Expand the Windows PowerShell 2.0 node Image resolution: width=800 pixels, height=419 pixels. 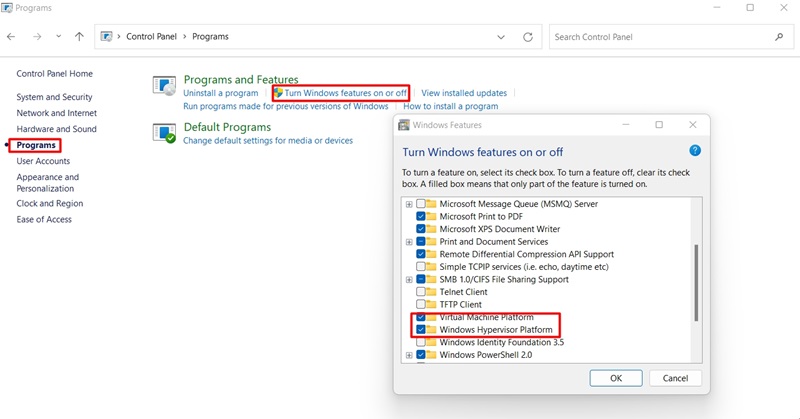[409, 355]
